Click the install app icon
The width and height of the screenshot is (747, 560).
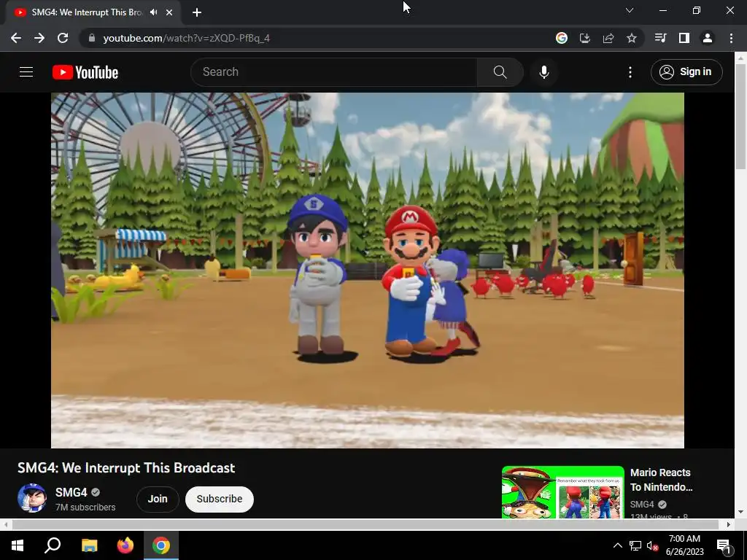pyautogui.click(x=585, y=38)
